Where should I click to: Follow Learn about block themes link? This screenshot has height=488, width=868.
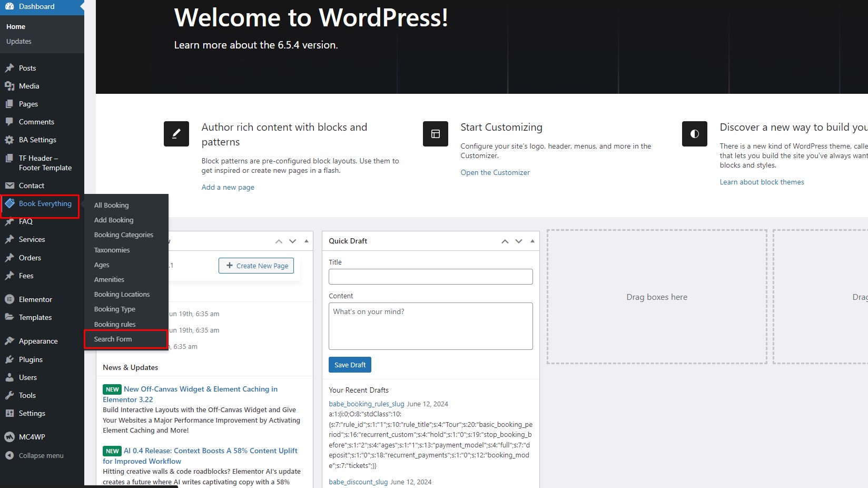coord(762,182)
